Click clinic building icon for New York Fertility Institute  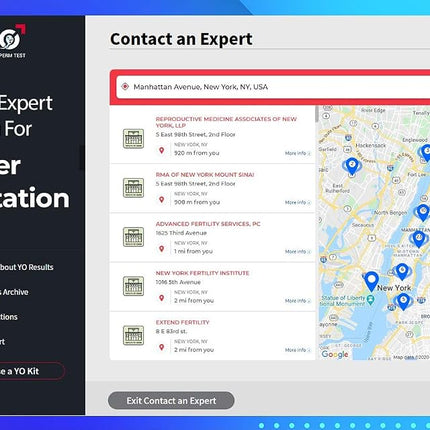pyautogui.click(x=133, y=286)
